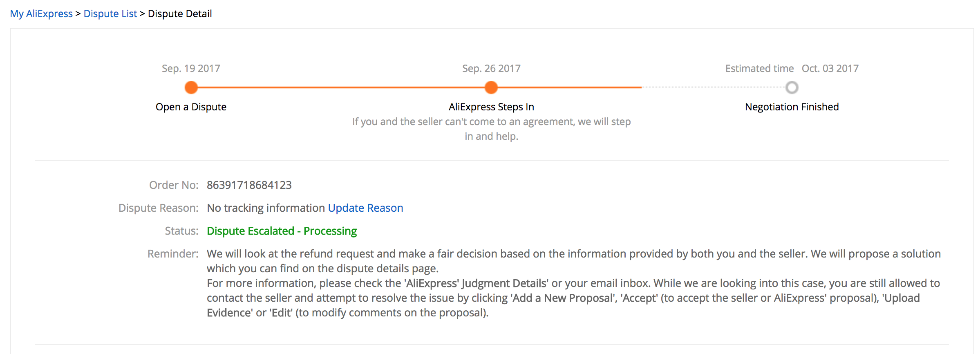Select the 'Negotiation Finished' label
Screen dimensions: 980x354
[792, 107]
